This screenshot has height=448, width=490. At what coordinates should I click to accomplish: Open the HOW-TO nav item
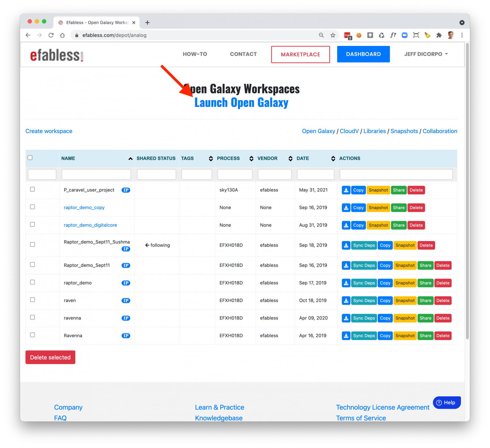[x=195, y=54]
